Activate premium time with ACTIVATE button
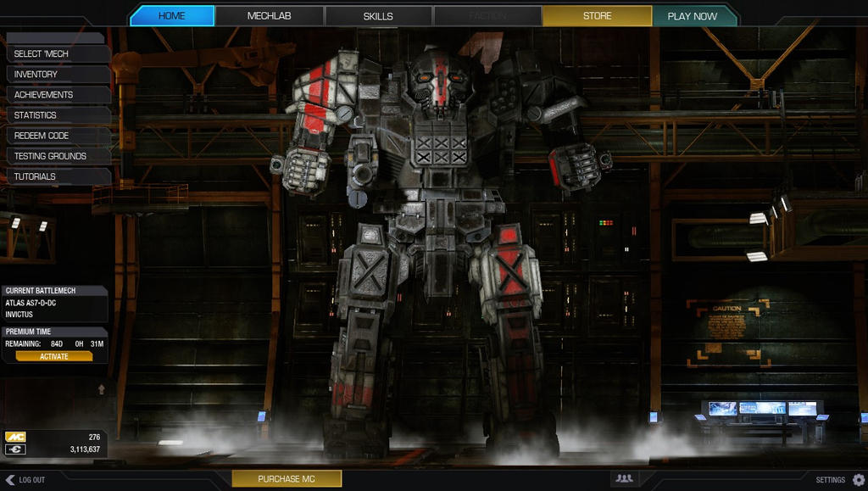Viewport: 868px width, 491px height. tap(54, 356)
